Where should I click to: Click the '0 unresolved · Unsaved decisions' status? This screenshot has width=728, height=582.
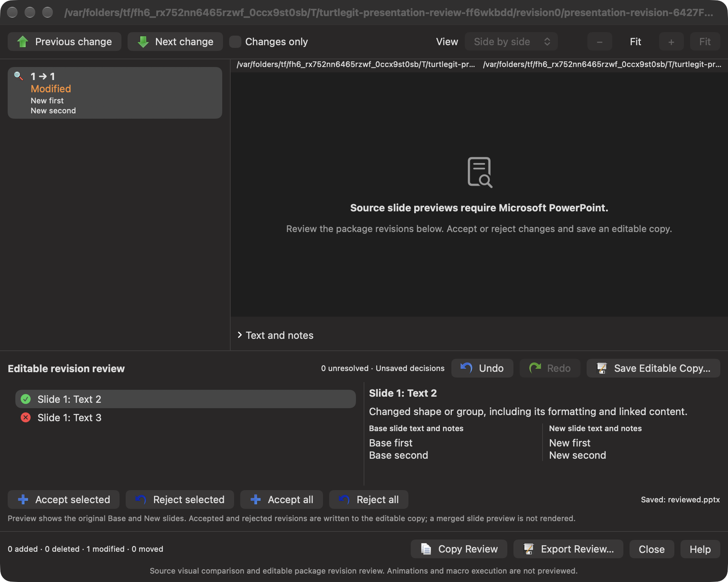(383, 368)
